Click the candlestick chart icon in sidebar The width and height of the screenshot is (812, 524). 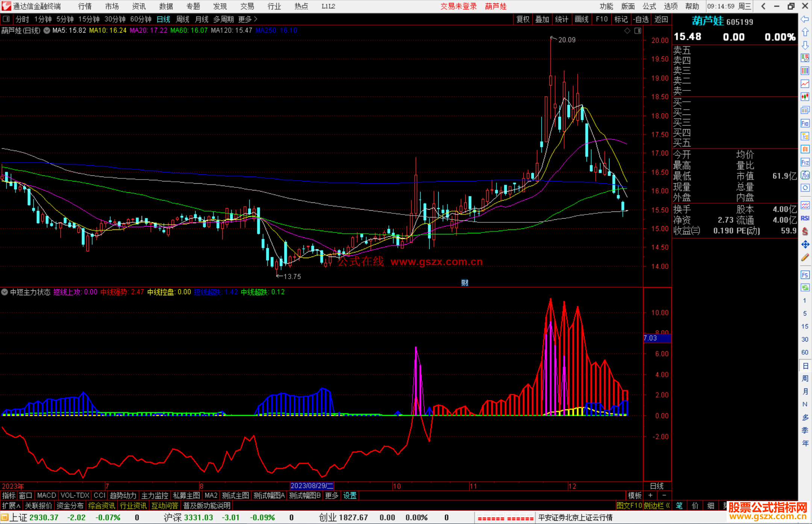[x=805, y=97]
